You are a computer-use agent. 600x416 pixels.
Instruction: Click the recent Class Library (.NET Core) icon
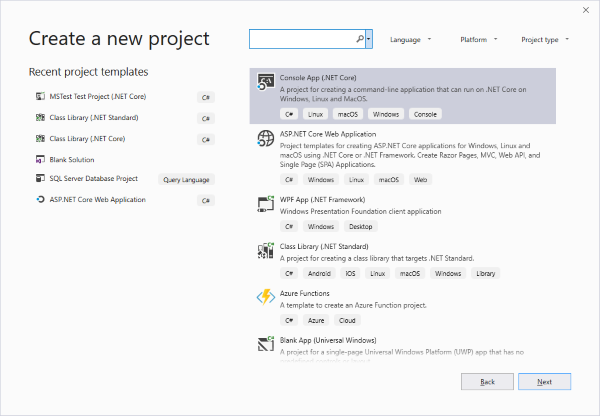pyautogui.click(x=40, y=139)
